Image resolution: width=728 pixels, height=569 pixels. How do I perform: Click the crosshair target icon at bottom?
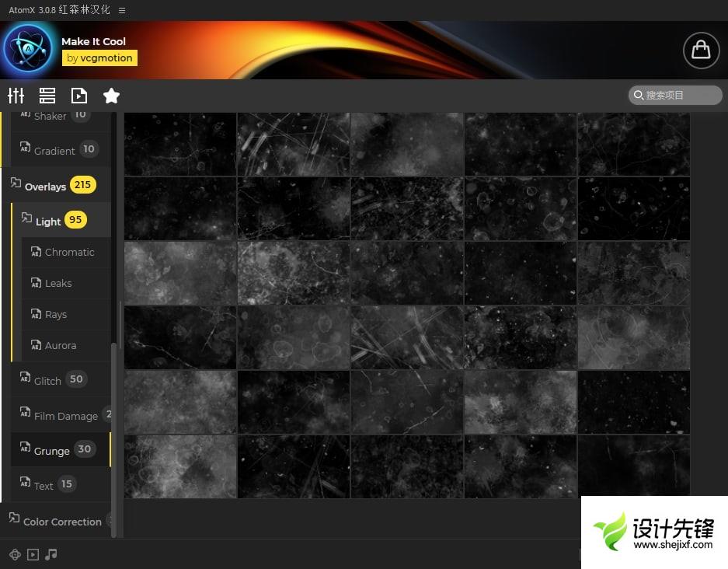click(15, 554)
